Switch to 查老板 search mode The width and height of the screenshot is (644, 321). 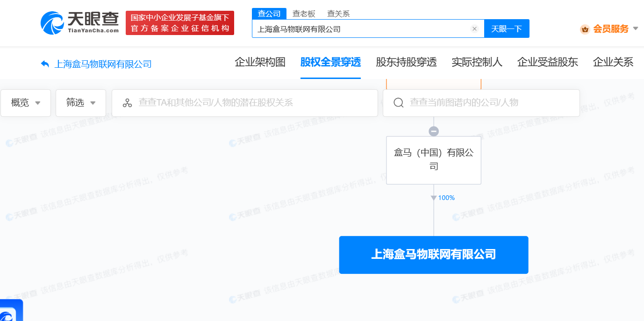304,14
